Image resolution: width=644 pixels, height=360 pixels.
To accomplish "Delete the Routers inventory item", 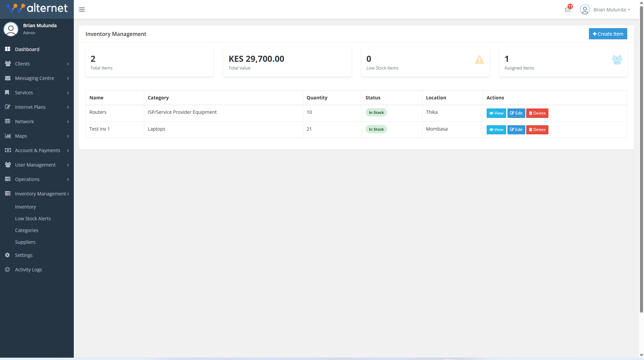I will click(x=537, y=113).
